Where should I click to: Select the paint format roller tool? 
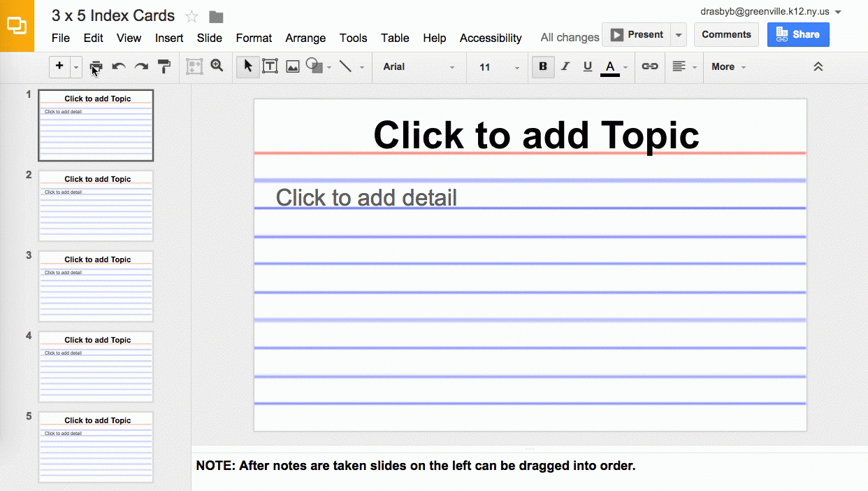(x=164, y=67)
